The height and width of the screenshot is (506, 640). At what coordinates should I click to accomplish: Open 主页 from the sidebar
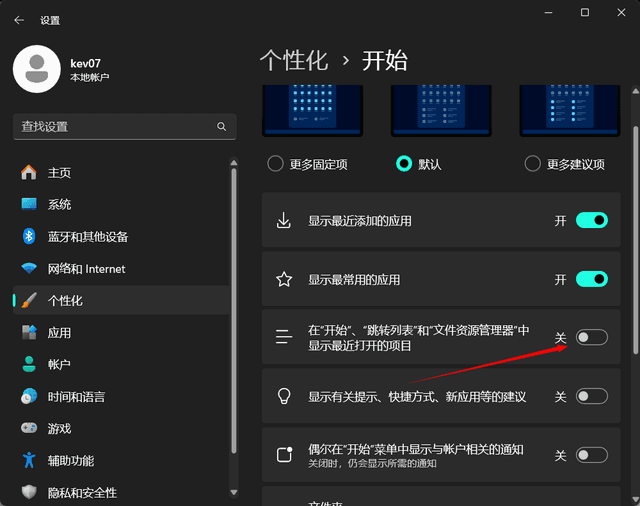coord(59,173)
